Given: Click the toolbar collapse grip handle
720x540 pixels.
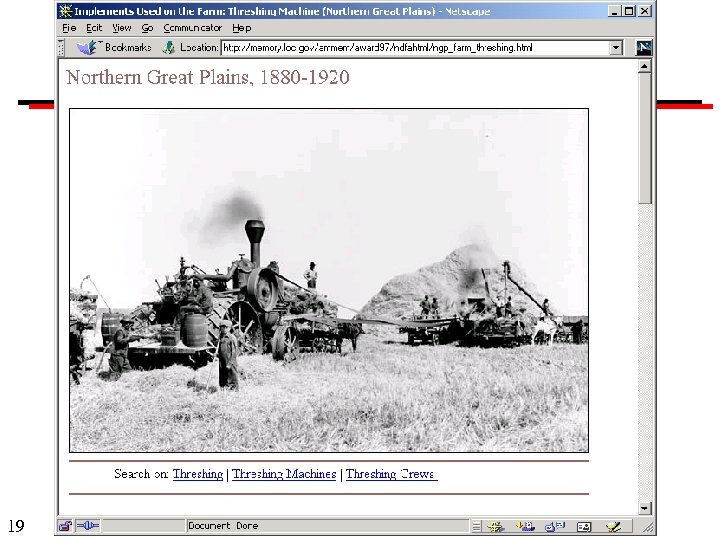Looking at the screenshot, I should coord(61,47).
